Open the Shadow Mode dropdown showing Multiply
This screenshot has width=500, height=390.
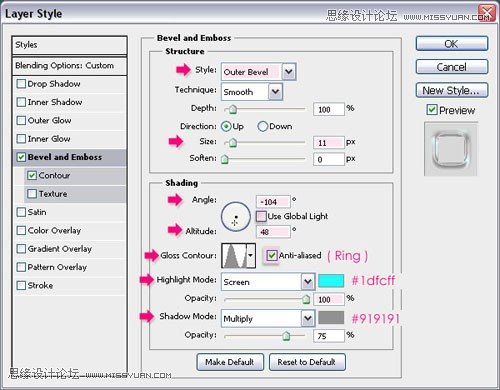click(x=268, y=319)
